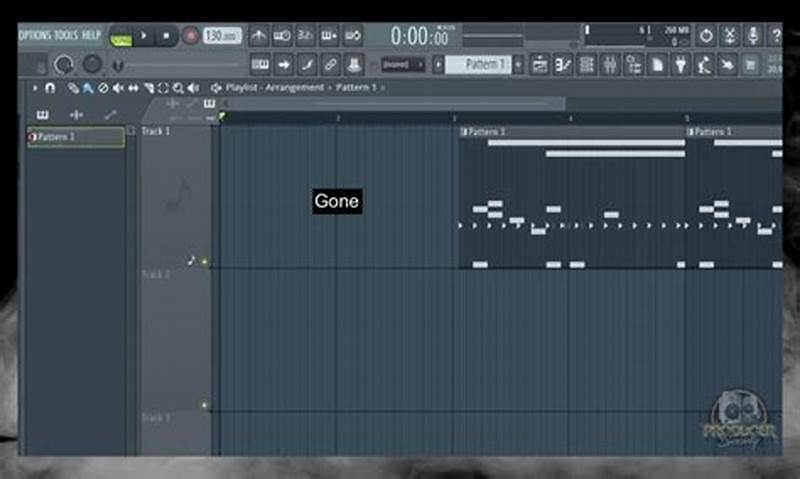
Task: Click the stamp icon in toolbar
Action: 354,65
